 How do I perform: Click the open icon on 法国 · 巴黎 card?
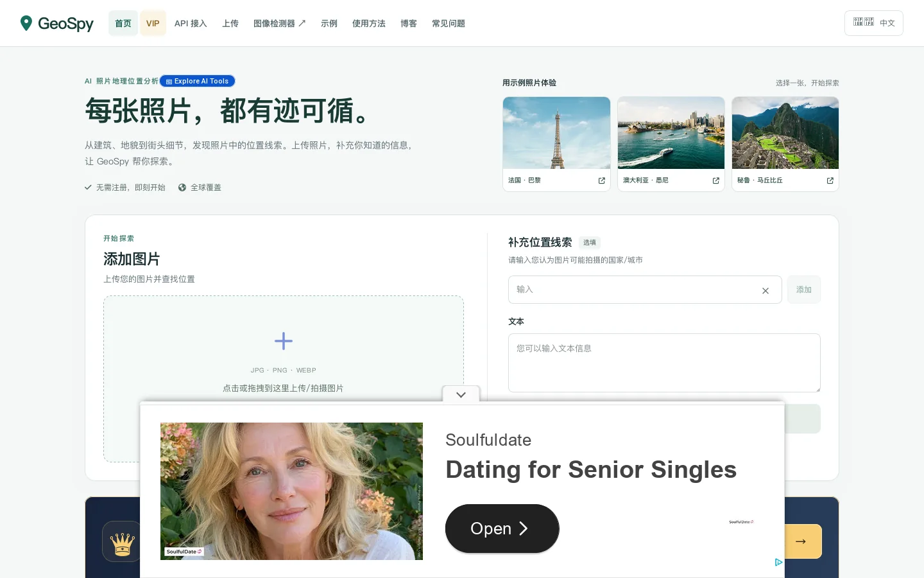602,180
